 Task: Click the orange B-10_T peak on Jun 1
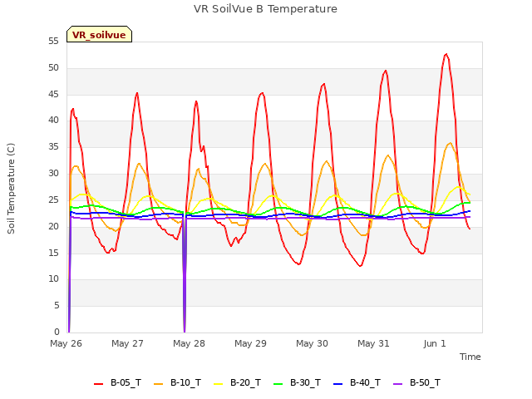tap(451, 143)
